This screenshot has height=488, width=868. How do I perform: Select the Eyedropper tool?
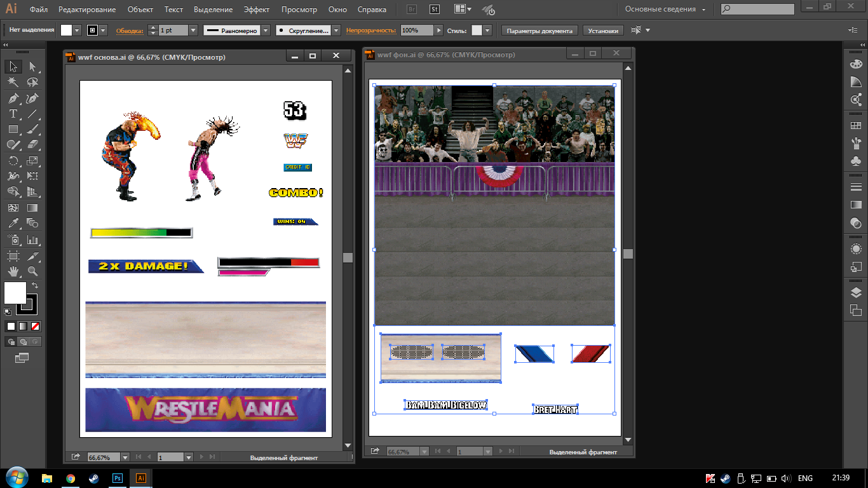(x=13, y=223)
